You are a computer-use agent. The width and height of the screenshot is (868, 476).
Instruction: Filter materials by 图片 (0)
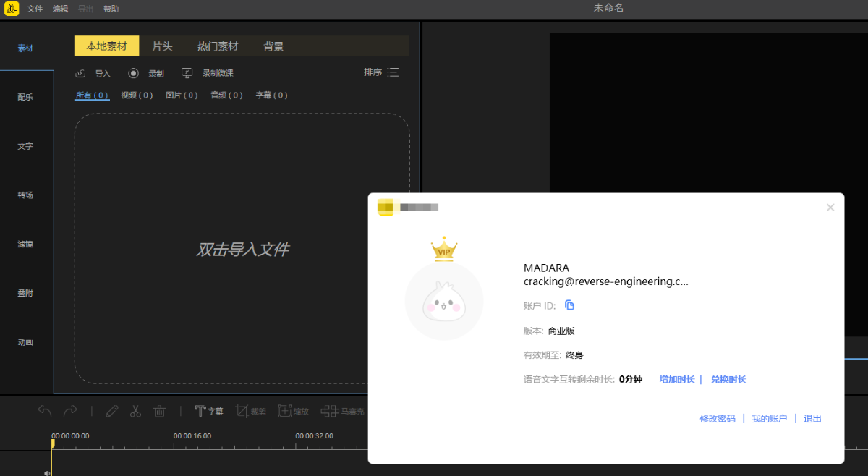click(x=182, y=95)
